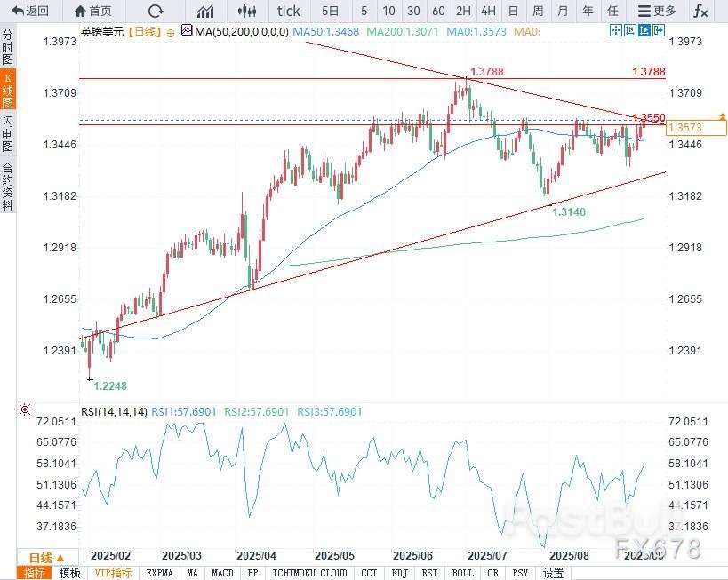Switch to the 分时图 side tab
The height and width of the screenshot is (580, 728).
(8, 46)
